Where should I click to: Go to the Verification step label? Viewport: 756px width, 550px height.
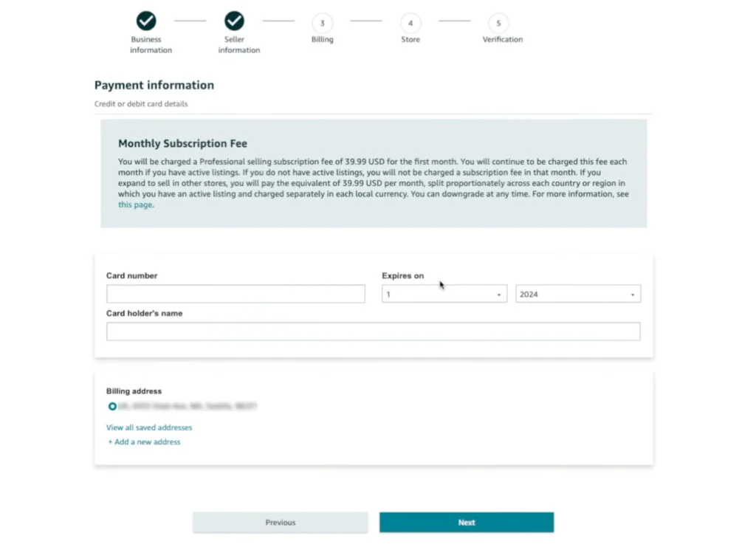pos(502,39)
